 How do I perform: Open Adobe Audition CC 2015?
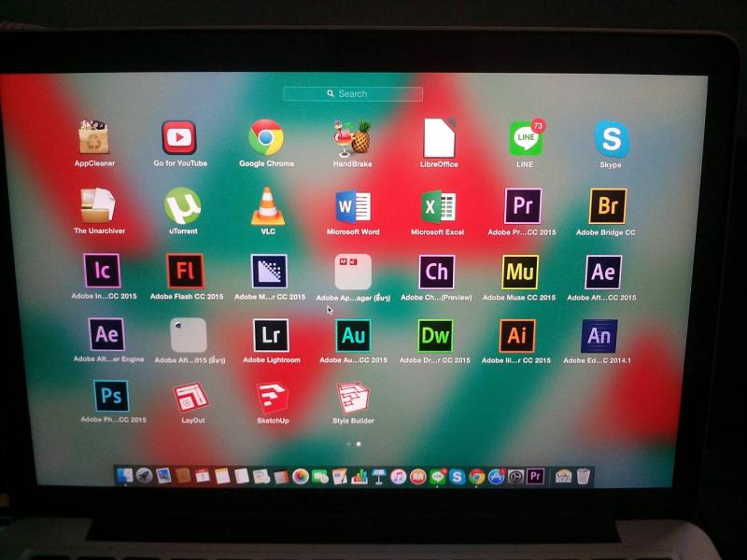[x=353, y=336]
